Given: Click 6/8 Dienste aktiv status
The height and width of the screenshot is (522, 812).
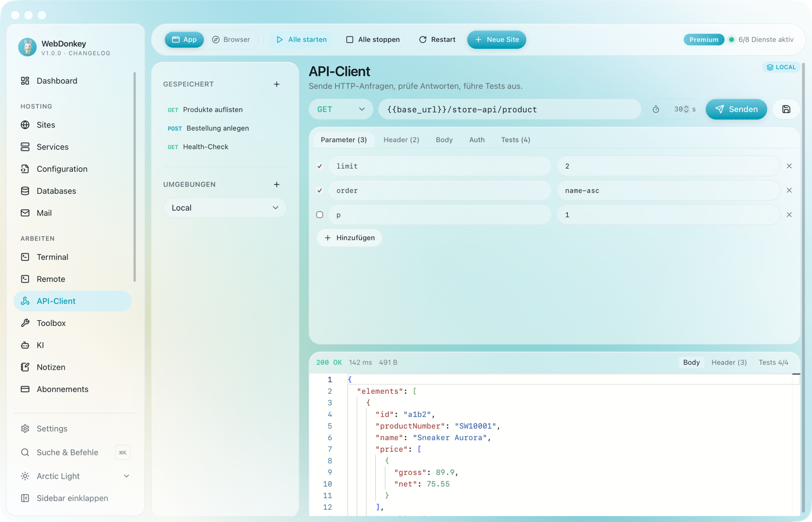Looking at the screenshot, I should [x=762, y=39].
